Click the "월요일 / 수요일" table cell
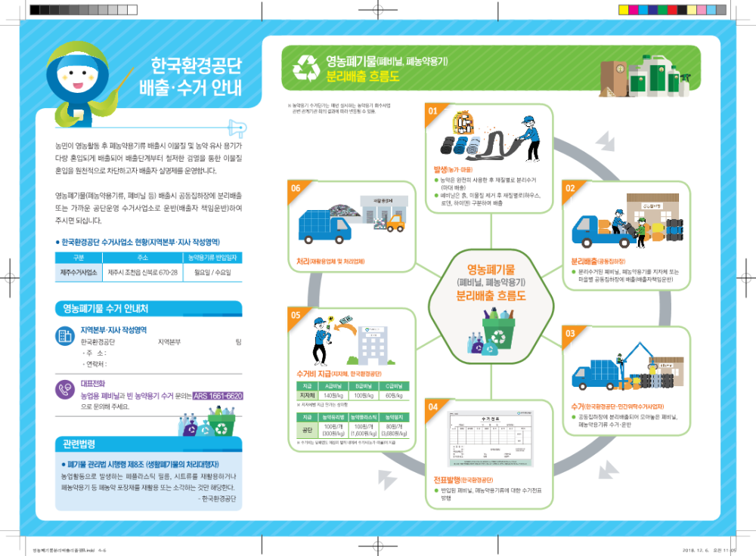The width and height of the screenshot is (756, 556). pyautogui.click(x=212, y=273)
